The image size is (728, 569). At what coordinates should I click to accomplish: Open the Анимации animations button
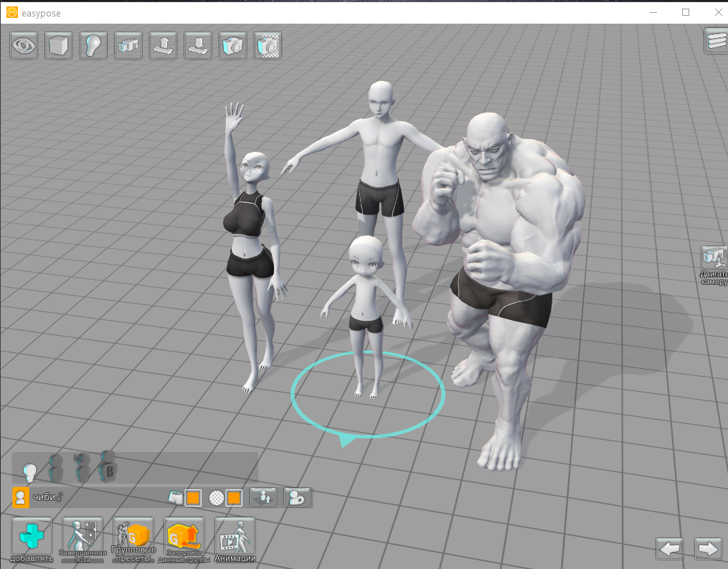coord(235,540)
